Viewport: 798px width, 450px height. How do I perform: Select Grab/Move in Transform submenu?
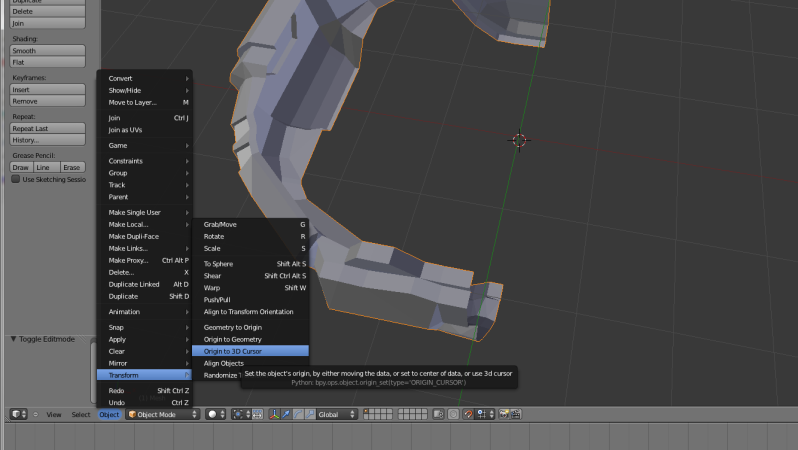click(250, 224)
